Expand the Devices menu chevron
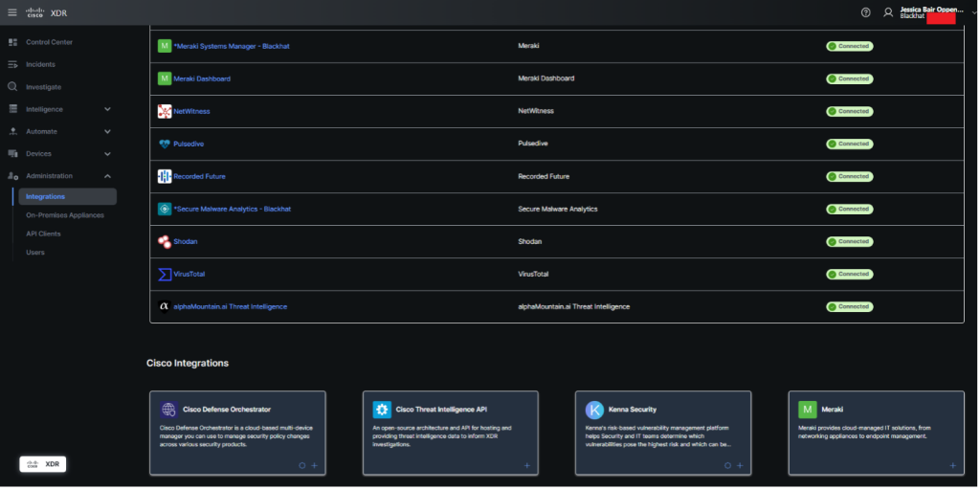This screenshot has width=980, height=490. click(107, 153)
